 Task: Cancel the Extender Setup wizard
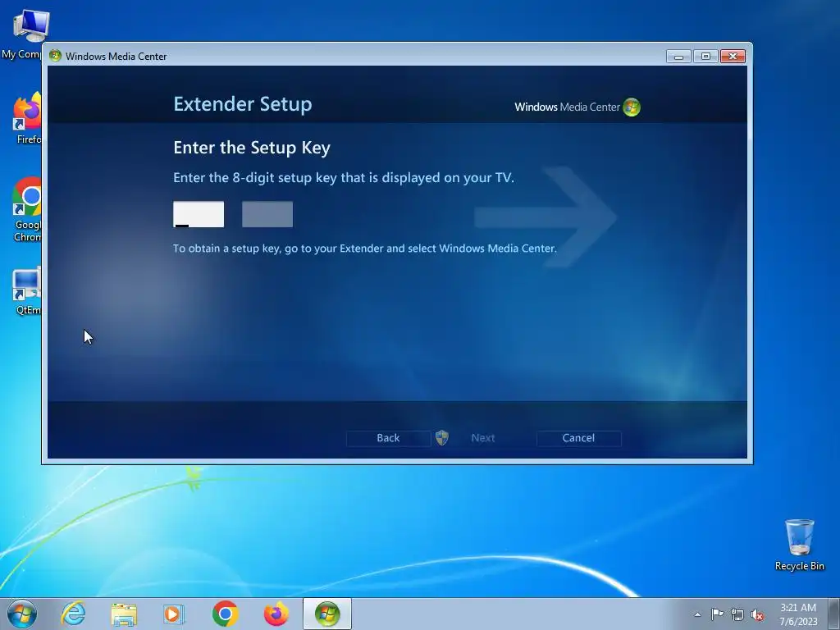[x=578, y=438]
